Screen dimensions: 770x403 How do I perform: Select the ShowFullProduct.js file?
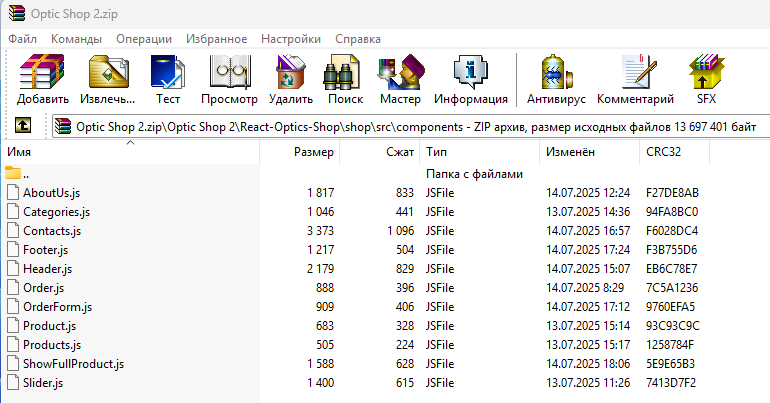tap(73, 364)
